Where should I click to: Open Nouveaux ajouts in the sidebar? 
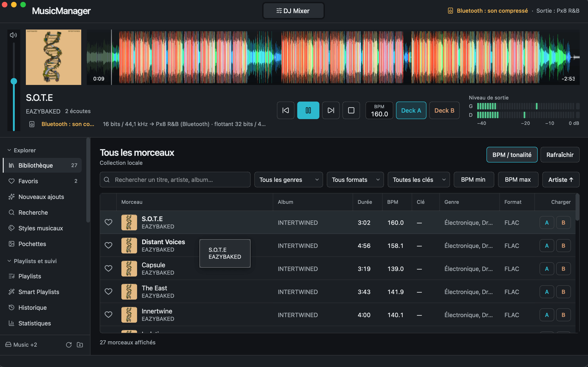coord(42,197)
